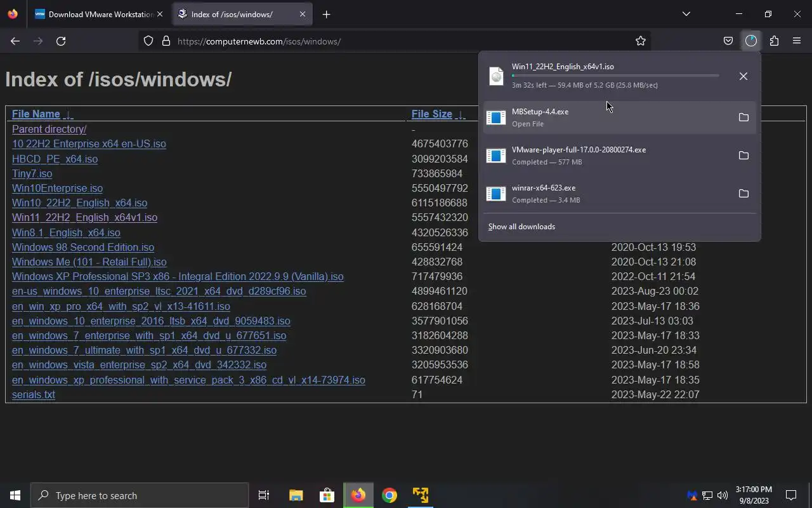Click the Win11 ISO file icon in downloads
The image size is (812, 508).
496,76
